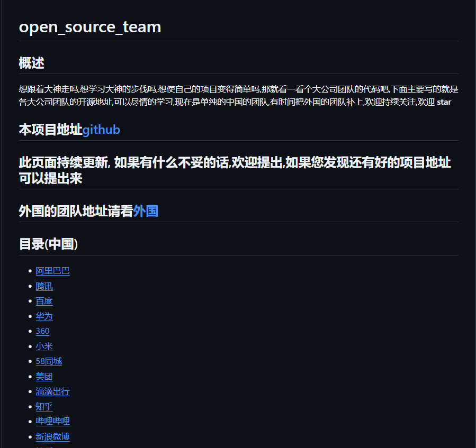
Task: Jump to the 腾讯 entry
Action: coord(44,286)
